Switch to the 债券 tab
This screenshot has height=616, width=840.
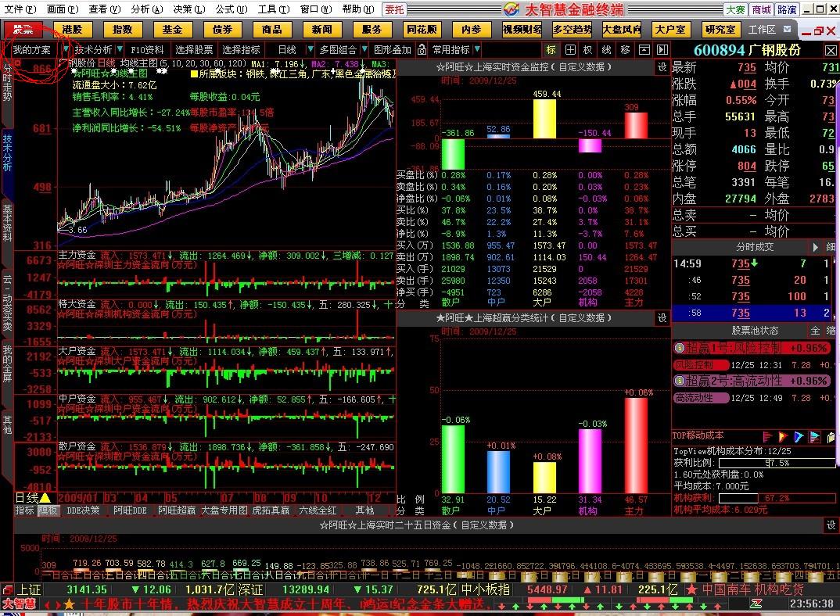(222, 30)
